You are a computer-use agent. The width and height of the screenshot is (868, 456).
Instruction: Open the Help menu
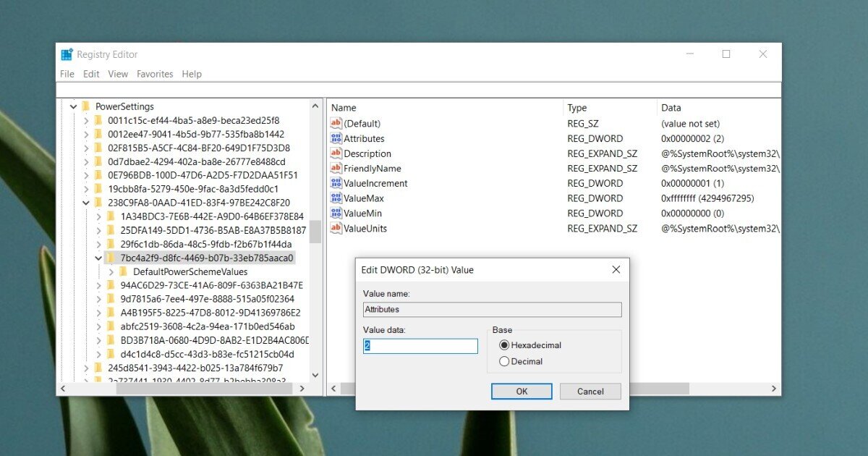(192, 74)
